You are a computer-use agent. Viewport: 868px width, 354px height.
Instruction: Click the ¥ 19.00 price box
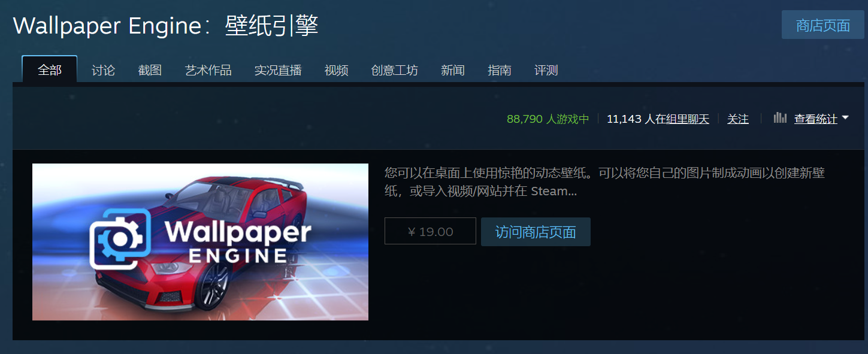tap(430, 231)
